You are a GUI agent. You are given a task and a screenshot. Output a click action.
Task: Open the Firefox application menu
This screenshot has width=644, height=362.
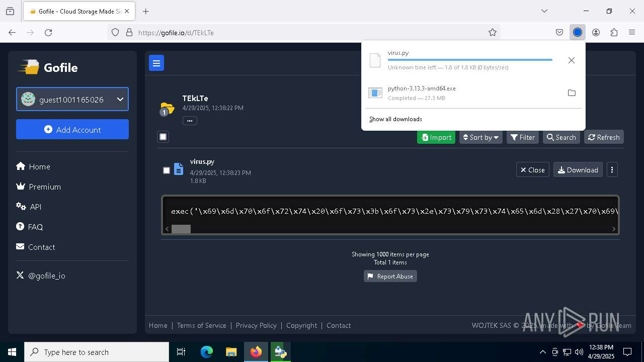632,32
